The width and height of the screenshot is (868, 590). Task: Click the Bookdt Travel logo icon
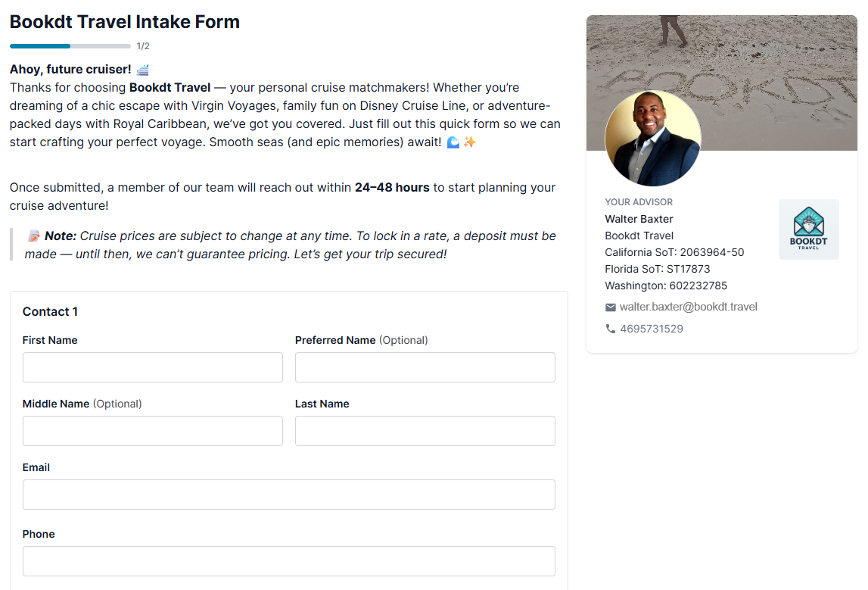point(809,229)
